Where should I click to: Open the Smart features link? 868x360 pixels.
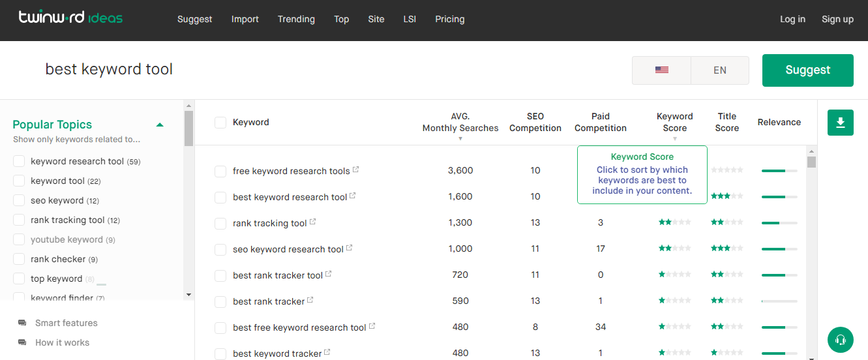67,323
